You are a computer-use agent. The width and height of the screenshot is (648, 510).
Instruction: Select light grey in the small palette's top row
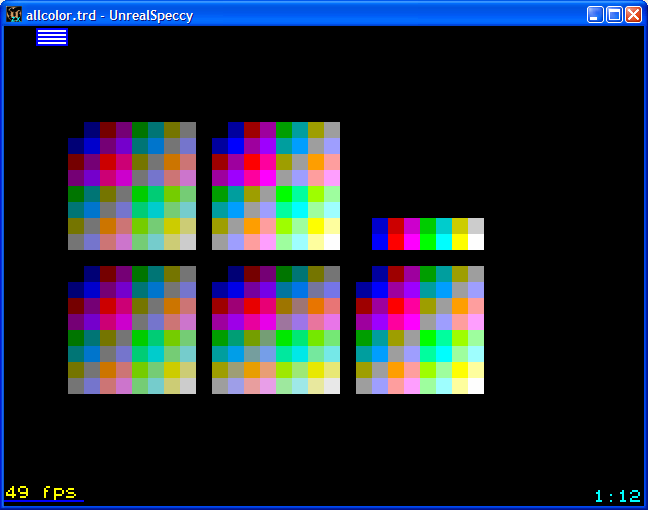476,226
